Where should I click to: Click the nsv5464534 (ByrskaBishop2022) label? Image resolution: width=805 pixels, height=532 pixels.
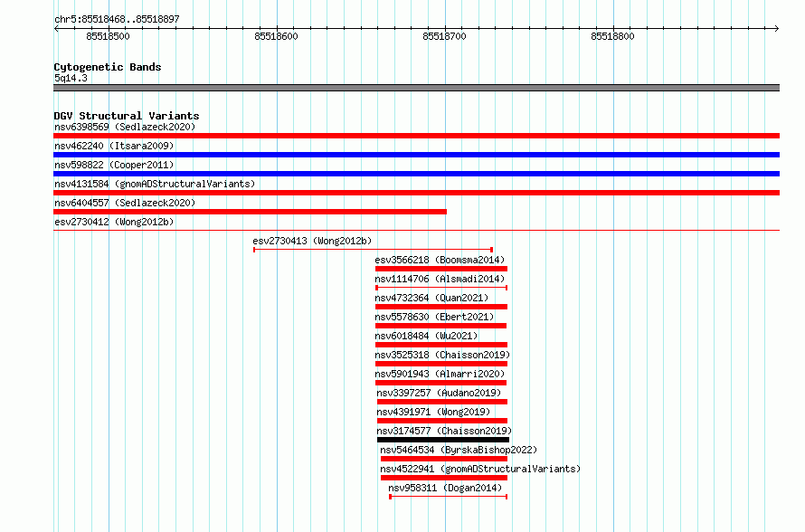coord(459,450)
